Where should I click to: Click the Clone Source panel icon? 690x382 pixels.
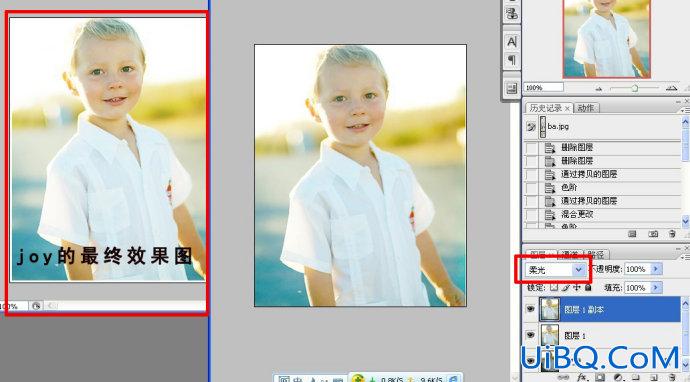pos(512,14)
